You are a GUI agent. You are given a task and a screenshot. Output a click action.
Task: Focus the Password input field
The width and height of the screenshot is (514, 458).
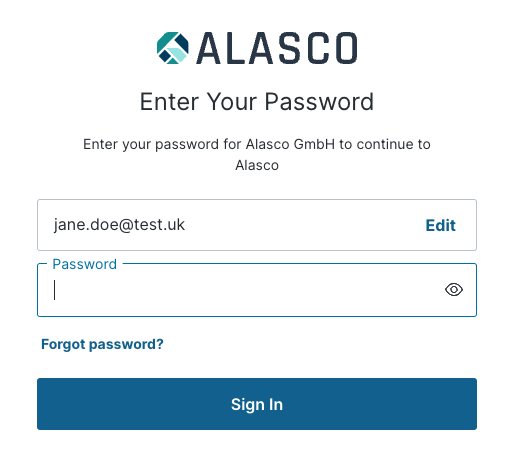tap(257, 290)
